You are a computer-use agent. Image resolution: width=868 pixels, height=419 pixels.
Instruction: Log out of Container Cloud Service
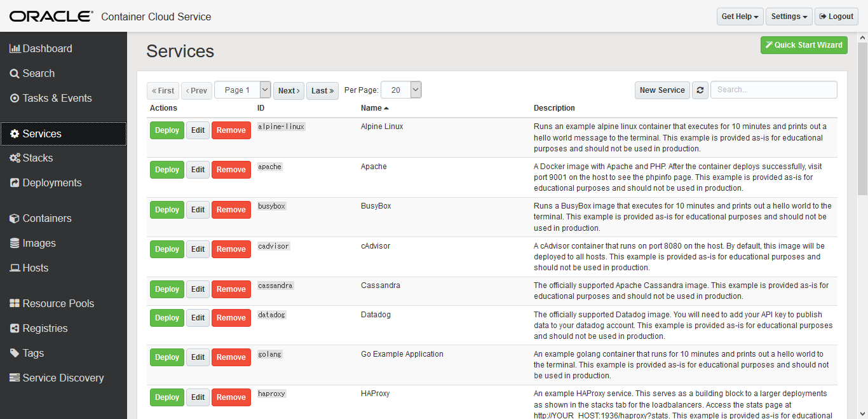pos(836,17)
